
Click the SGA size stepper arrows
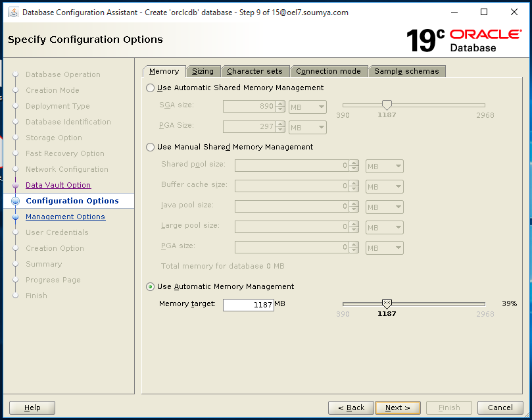pos(280,107)
